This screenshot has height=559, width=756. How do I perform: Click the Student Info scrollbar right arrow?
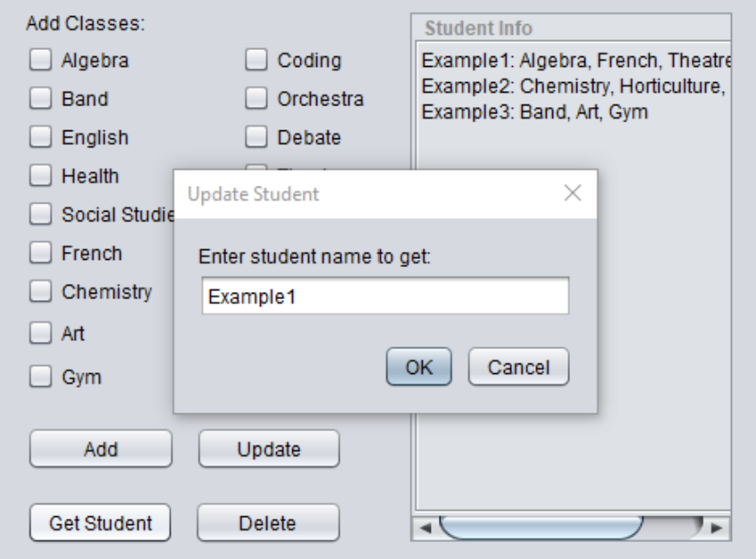click(x=717, y=528)
